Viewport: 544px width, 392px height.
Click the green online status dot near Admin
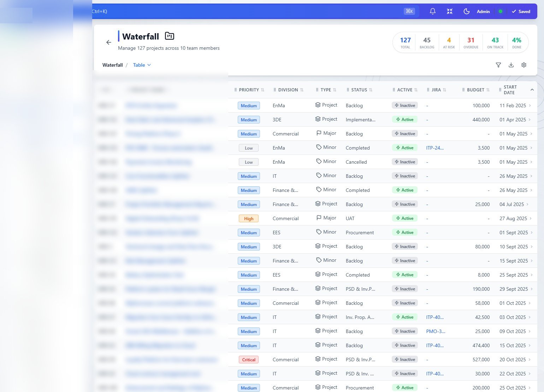click(x=500, y=11)
